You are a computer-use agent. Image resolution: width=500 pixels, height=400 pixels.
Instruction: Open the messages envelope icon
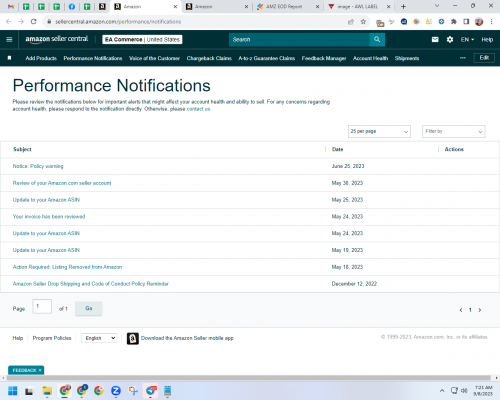pos(435,39)
